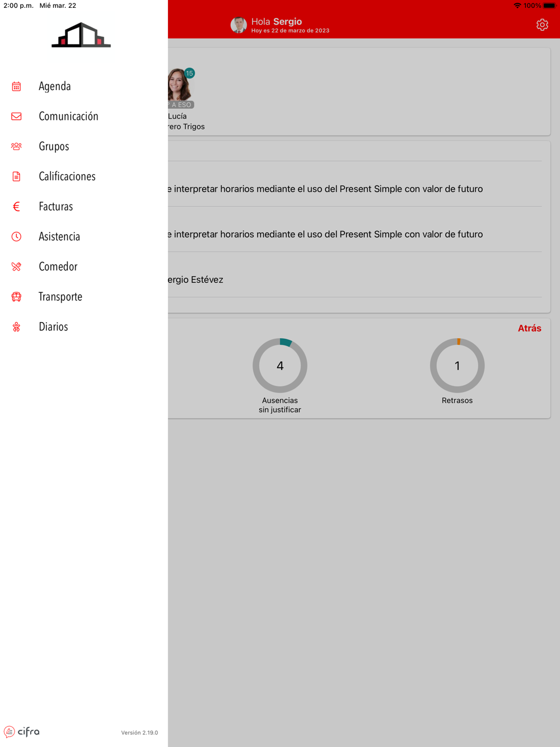560x747 pixels.
Task: Tap the 'Hoy es 22 de marzo de 2023' date
Action: pos(290,31)
